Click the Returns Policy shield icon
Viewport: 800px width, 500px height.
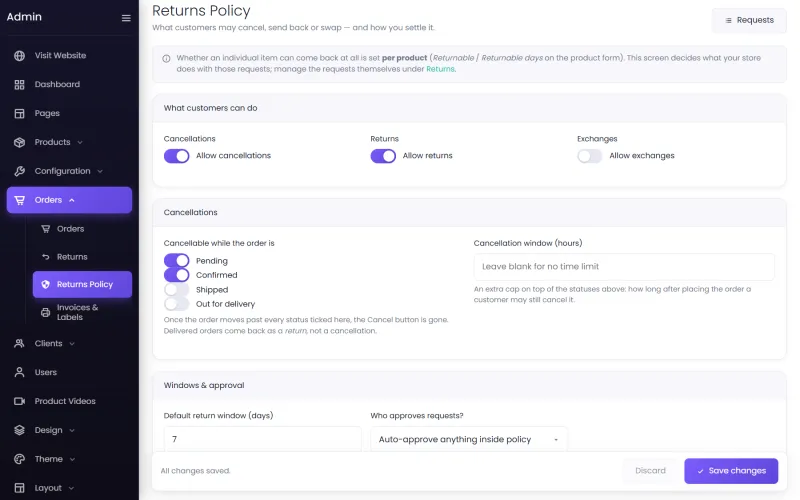click(45, 284)
